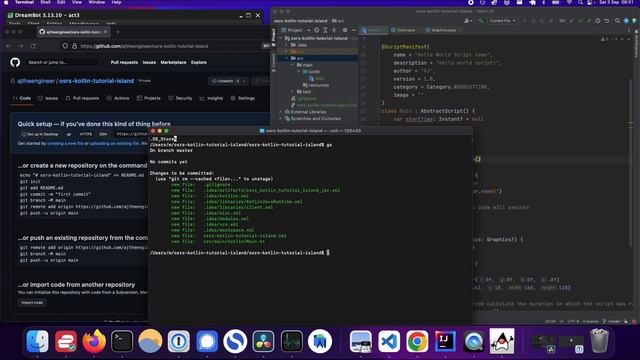640x360 pixels.
Task: Open the Shell menu in macOS menu bar
Action: pyautogui.click(x=45, y=2)
